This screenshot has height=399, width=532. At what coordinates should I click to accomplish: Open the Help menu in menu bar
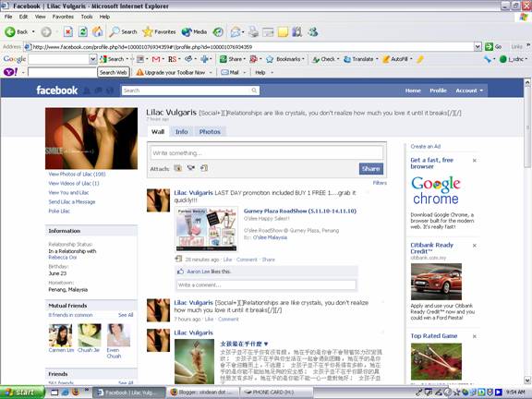click(104, 17)
